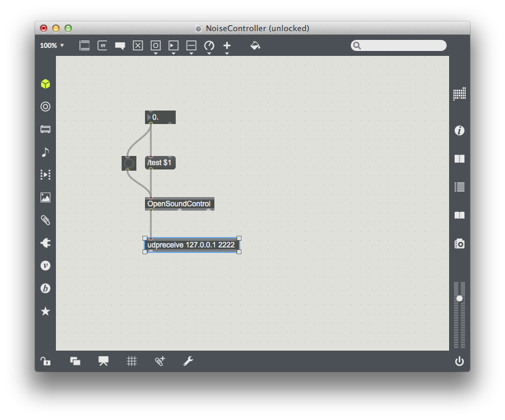The height and width of the screenshot is (420, 505).
Task: Select the 0. float number box
Action: pyautogui.click(x=160, y=117)
